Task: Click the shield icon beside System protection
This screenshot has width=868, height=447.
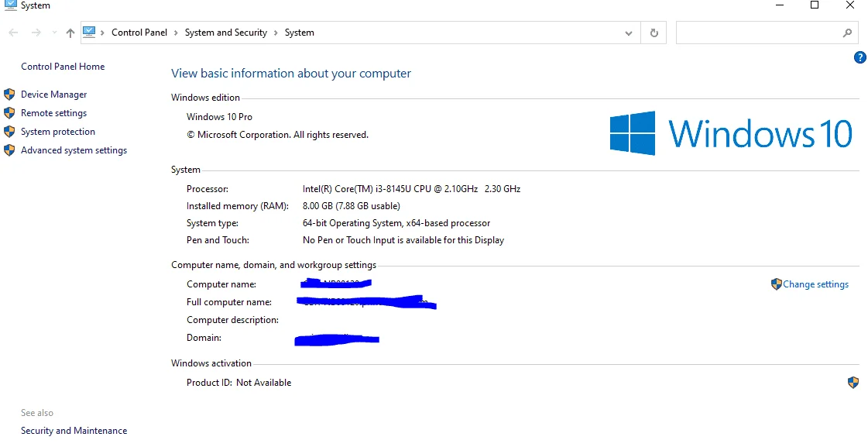Action: click(9, 131)
